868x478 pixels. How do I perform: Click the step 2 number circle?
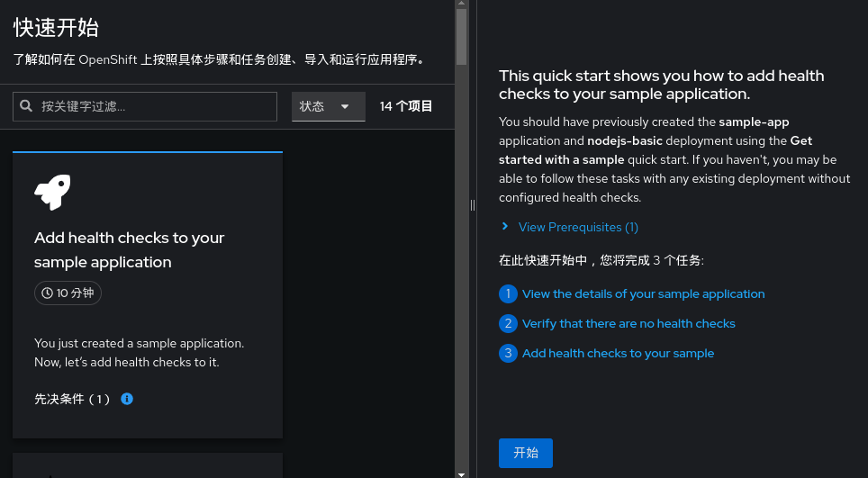pyautogui.click(x=508, y=324)
